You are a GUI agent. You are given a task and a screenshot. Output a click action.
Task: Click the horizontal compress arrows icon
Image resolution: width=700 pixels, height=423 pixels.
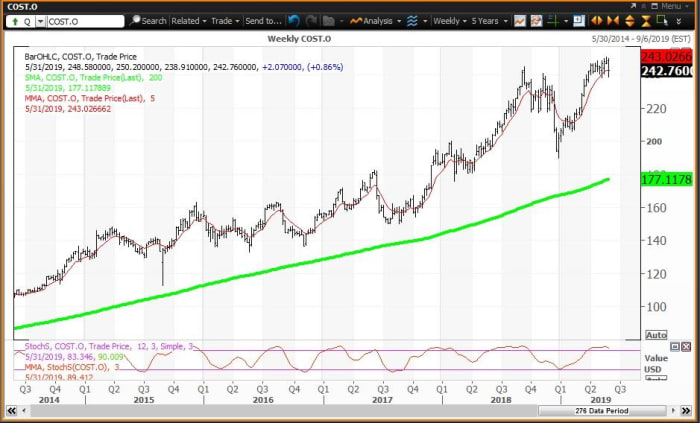coord(612,21)
